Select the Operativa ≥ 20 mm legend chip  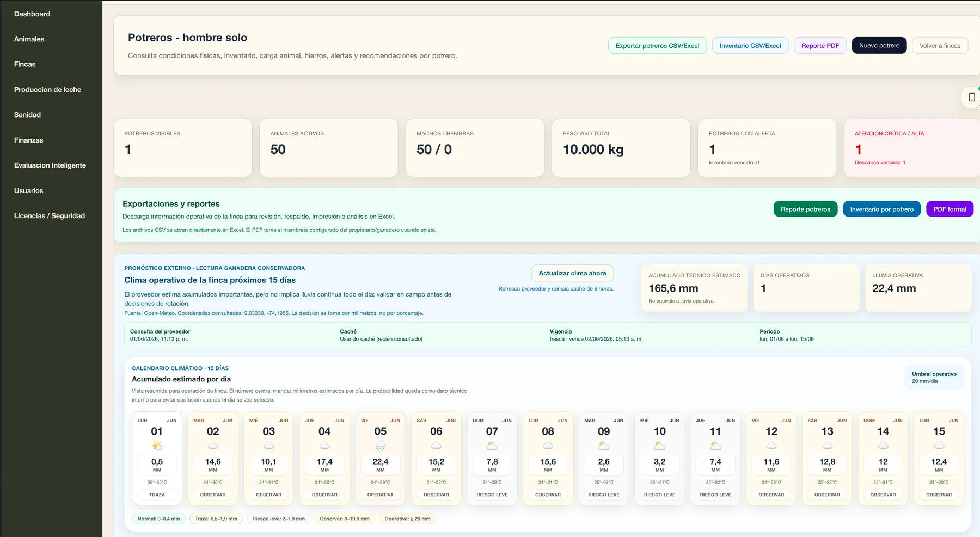(407, 519)
